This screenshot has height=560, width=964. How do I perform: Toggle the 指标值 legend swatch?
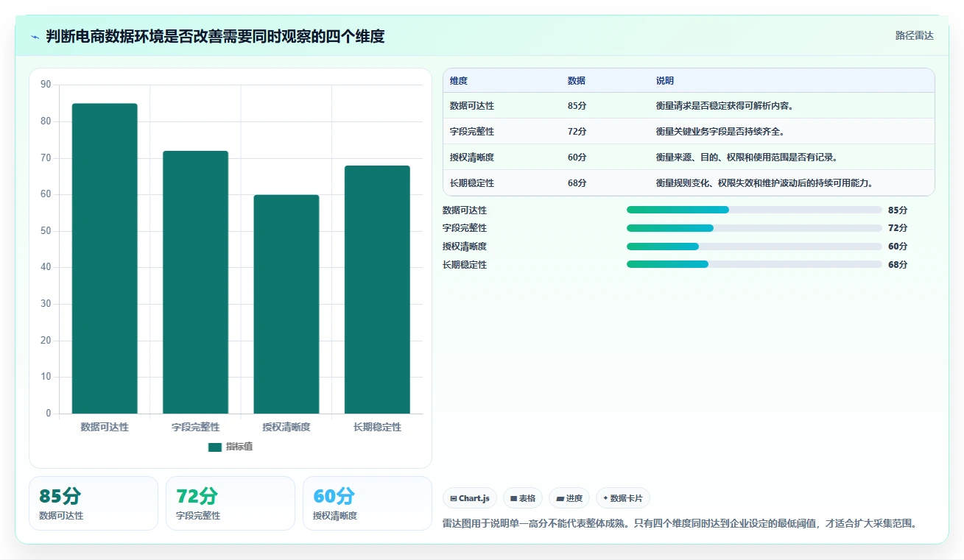[x=215, y=447]
